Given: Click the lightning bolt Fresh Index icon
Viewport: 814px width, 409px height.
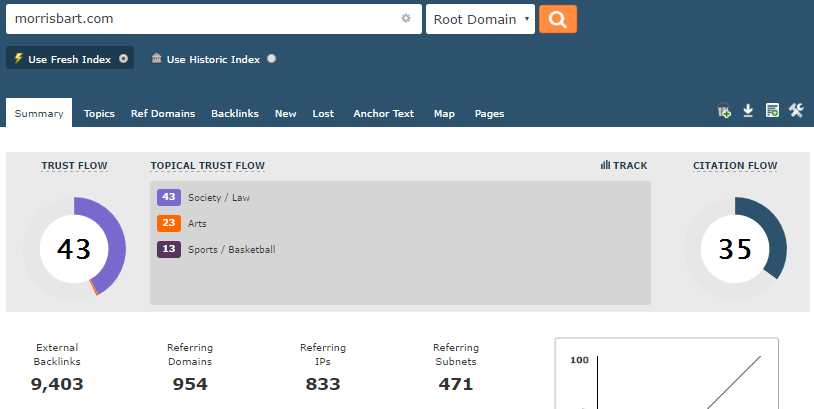Looking at the screenshot, I should pos(19,58).
